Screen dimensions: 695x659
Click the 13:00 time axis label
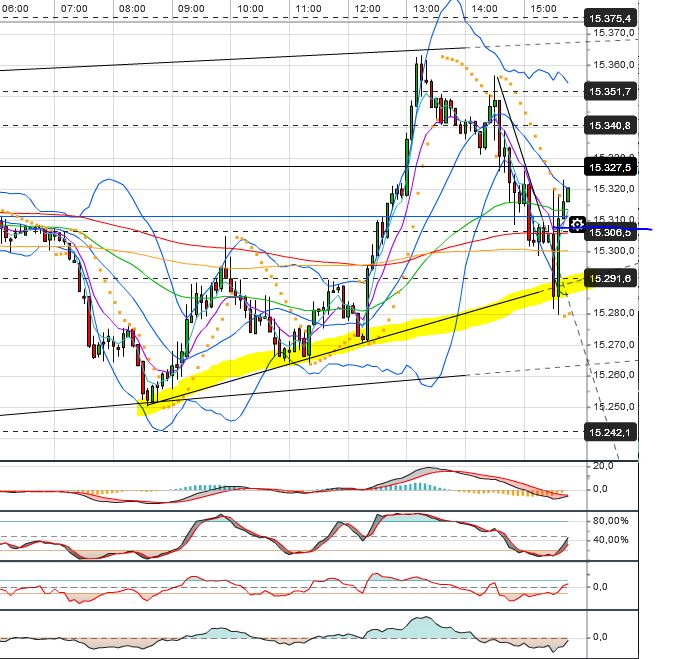point(426,8)
